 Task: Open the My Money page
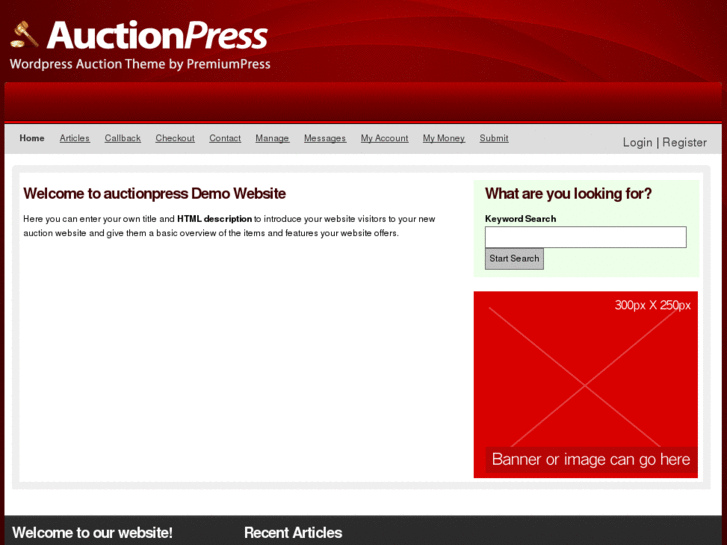click(x=444, y=138)
